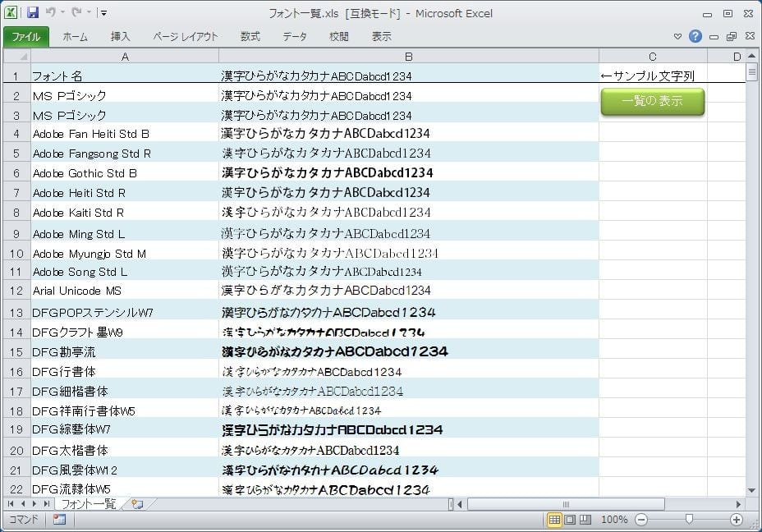The height and width of the screenshot is (532, 762).
Task: Open the Customize Quick Access Toolbar dropdown
Action: tap(104, 13)
